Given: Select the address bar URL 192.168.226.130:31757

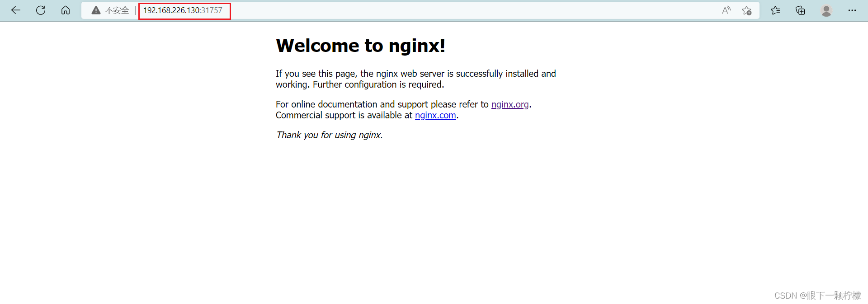Looking at the screenshot, I should [183, 10].
